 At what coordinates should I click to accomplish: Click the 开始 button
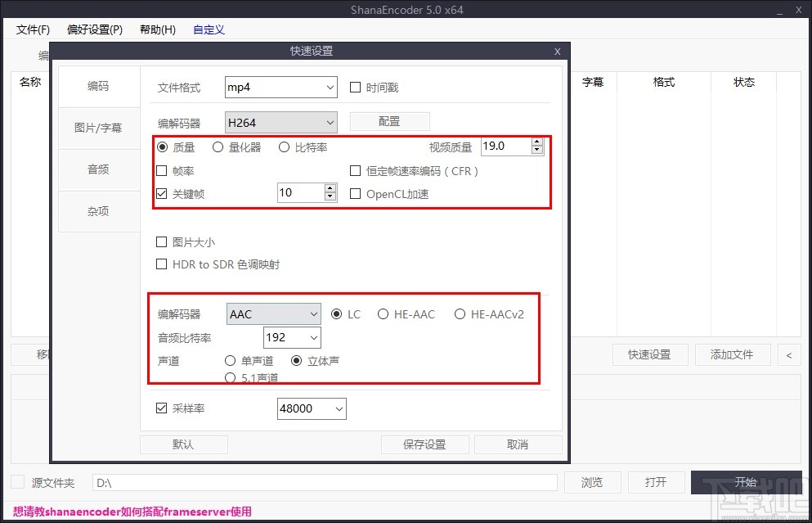(x=747, y=482)
